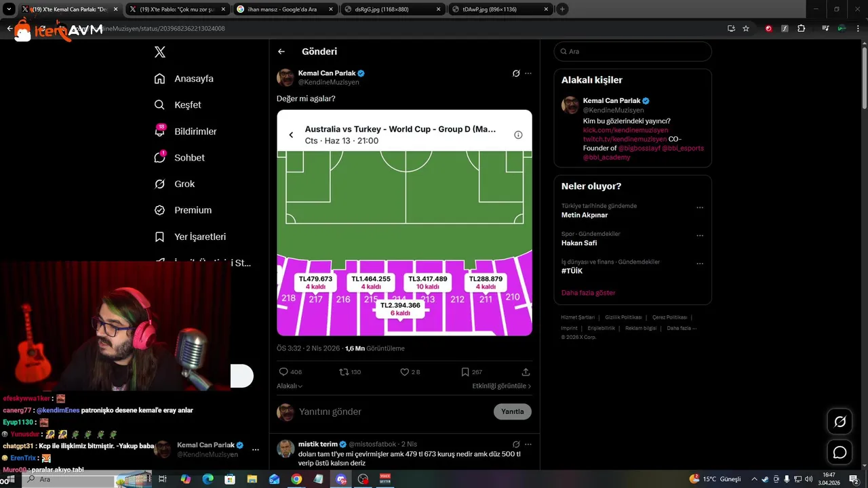
Task: Open the stadium ticket map image
Action: [404, 222]
